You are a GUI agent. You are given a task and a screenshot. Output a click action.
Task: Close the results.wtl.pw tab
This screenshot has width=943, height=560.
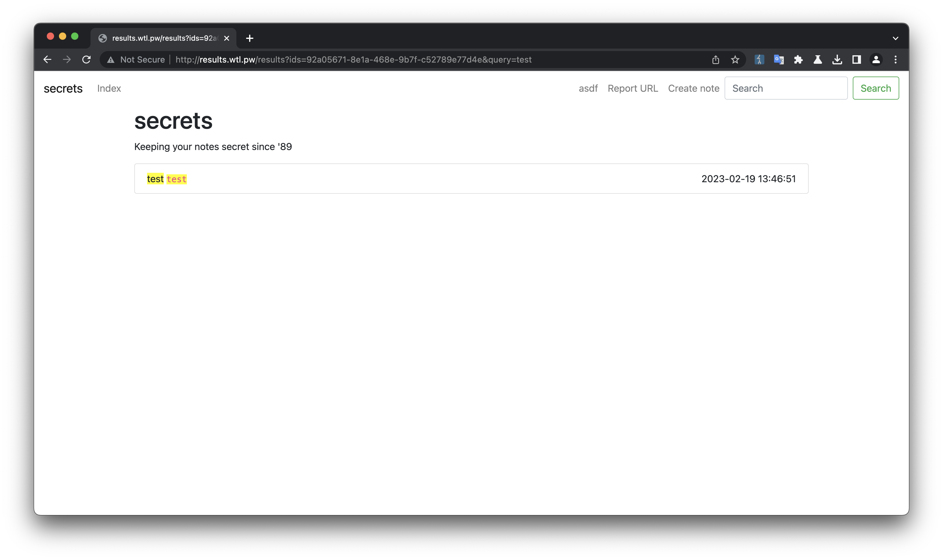pyautogui.click(x=227, y=38)
